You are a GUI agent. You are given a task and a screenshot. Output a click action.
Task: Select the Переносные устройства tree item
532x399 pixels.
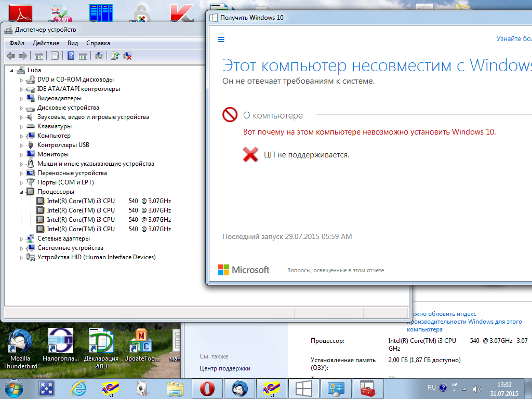coord(72,173)
